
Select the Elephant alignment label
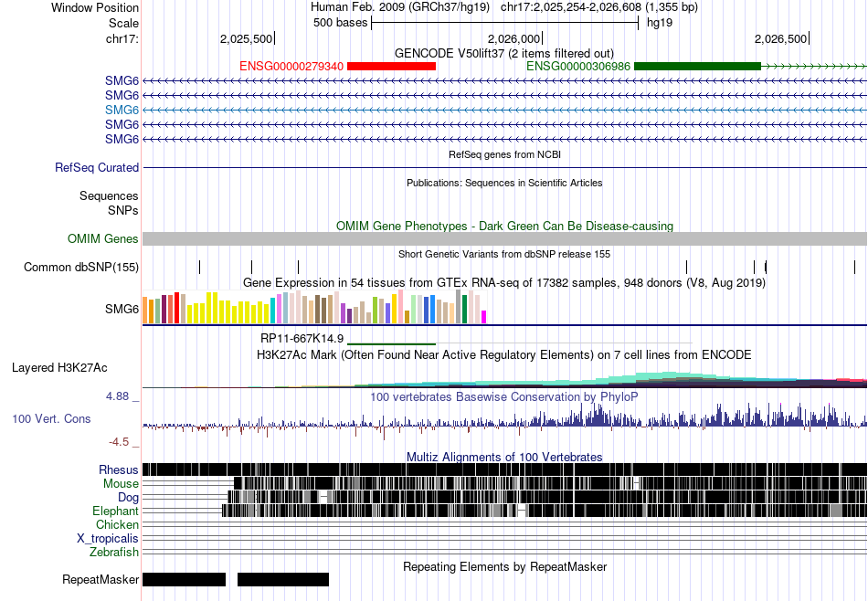coord(116,511)
